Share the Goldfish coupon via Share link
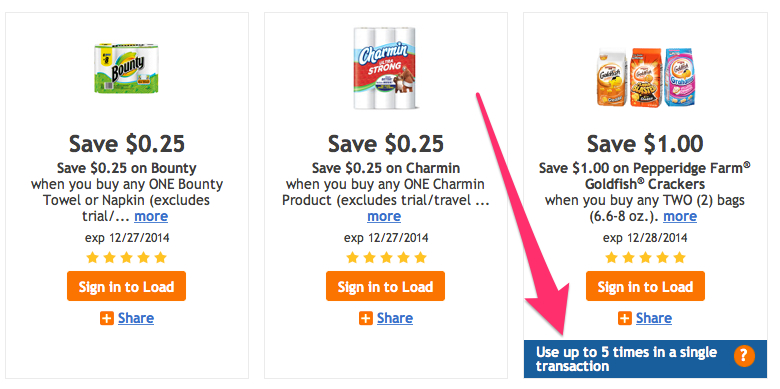The image size is (780, 389). tap(654, 318)
